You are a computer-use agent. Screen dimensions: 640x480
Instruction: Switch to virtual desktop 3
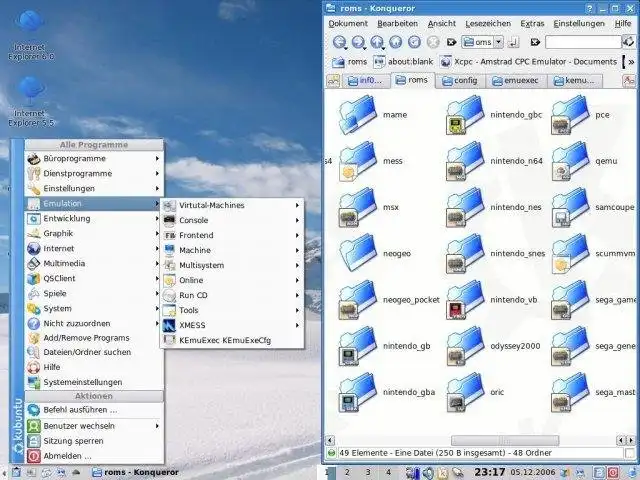(x=368, y=473)
